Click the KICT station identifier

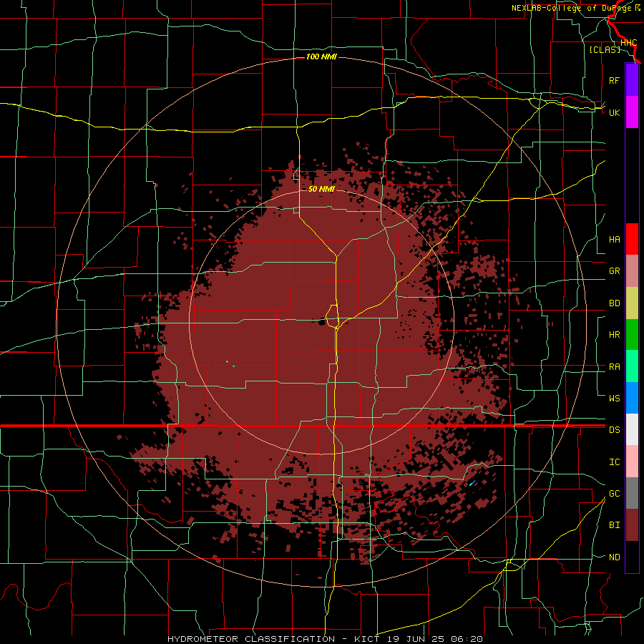367,639
